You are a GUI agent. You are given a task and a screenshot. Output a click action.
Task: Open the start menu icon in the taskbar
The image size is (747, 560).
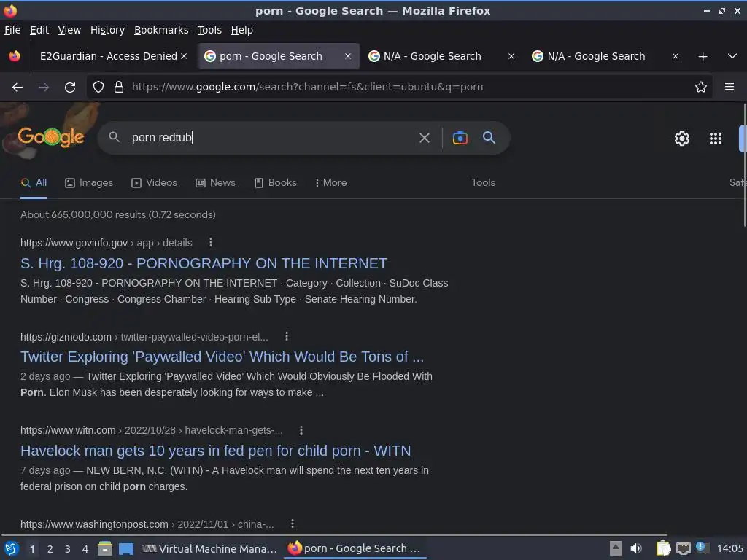pos(12,549)
